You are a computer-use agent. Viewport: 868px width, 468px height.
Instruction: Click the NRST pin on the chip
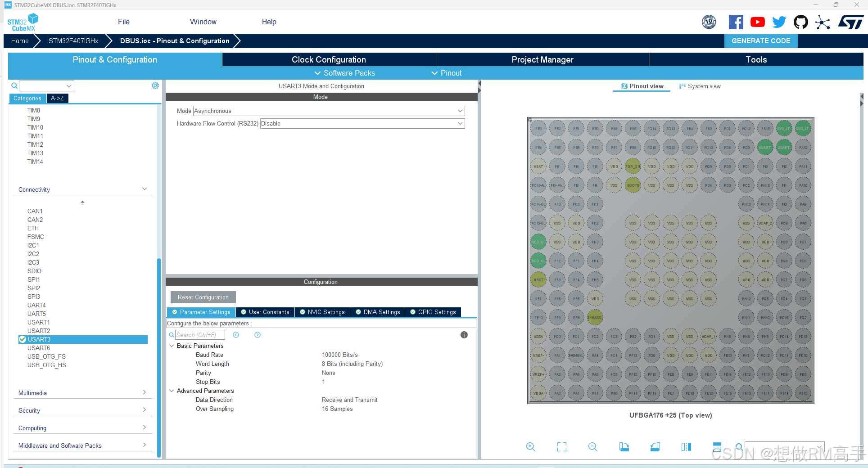click(x=538, y=280)
